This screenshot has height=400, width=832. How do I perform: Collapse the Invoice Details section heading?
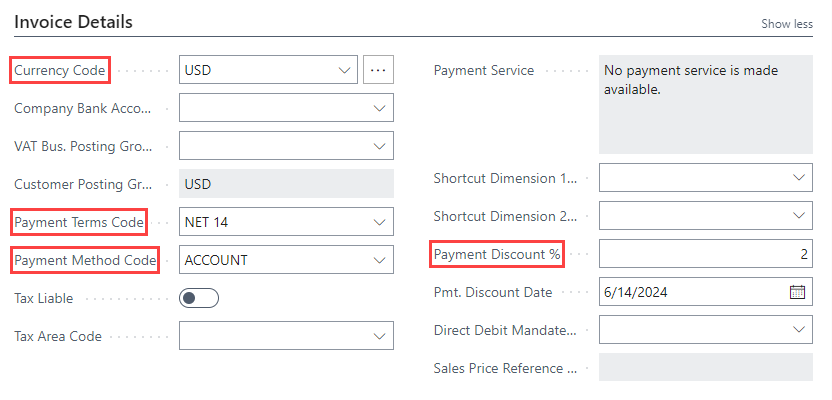(73, 21)
